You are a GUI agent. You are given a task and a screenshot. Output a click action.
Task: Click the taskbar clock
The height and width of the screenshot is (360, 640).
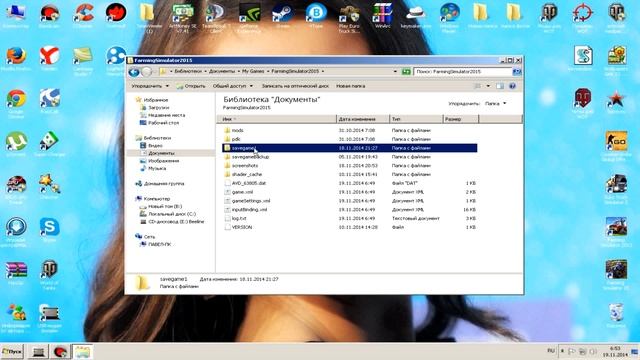(x=615, y=351)
